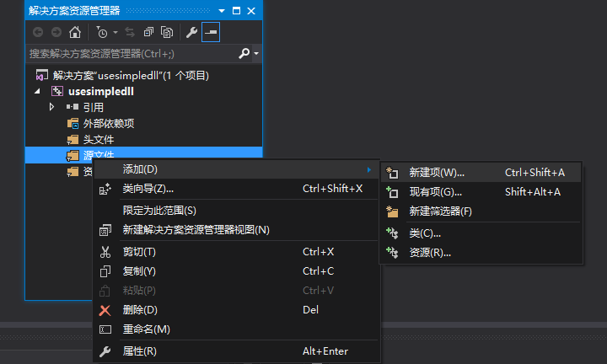Choose 限定为此范围(S) menu entry
607x364 pixels.
point(236,211)
